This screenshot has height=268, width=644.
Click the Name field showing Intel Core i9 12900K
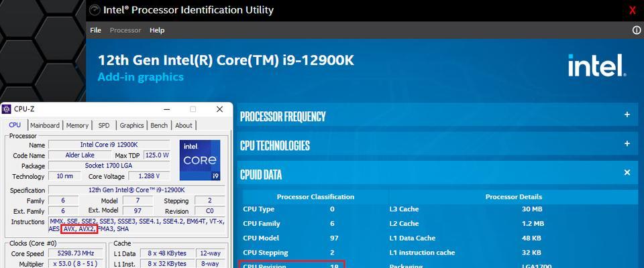coord(109,145)
